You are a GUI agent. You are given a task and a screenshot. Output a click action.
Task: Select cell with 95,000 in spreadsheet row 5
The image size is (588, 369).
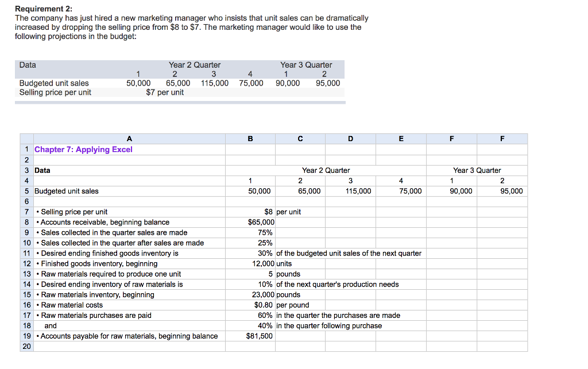(x=502, y=191)
